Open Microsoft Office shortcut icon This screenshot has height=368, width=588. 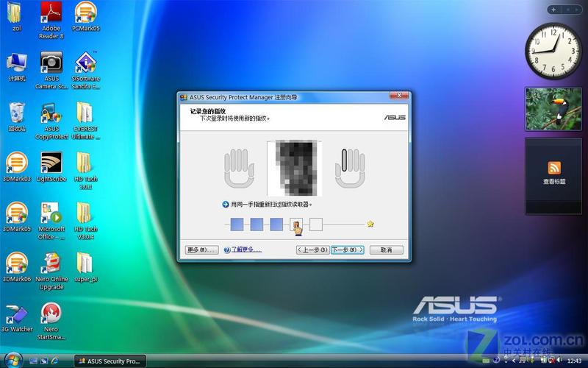point(51,221)
